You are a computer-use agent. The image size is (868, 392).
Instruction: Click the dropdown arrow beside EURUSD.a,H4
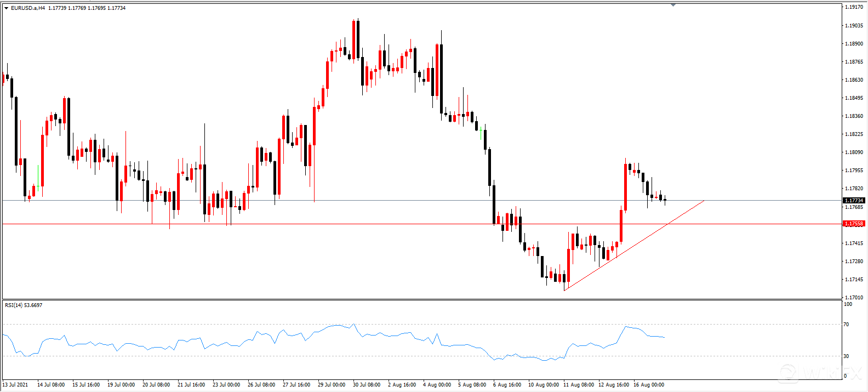pos(6,8)
